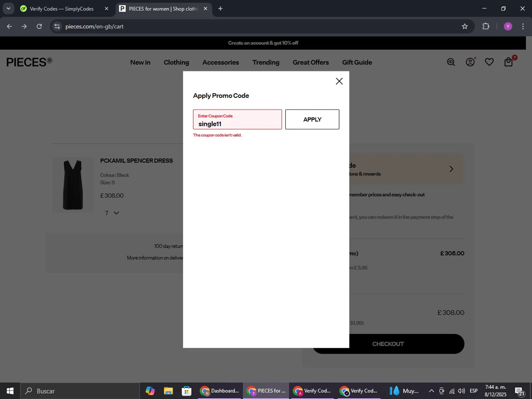
Task: Open the New in menu
Action: 140,62
